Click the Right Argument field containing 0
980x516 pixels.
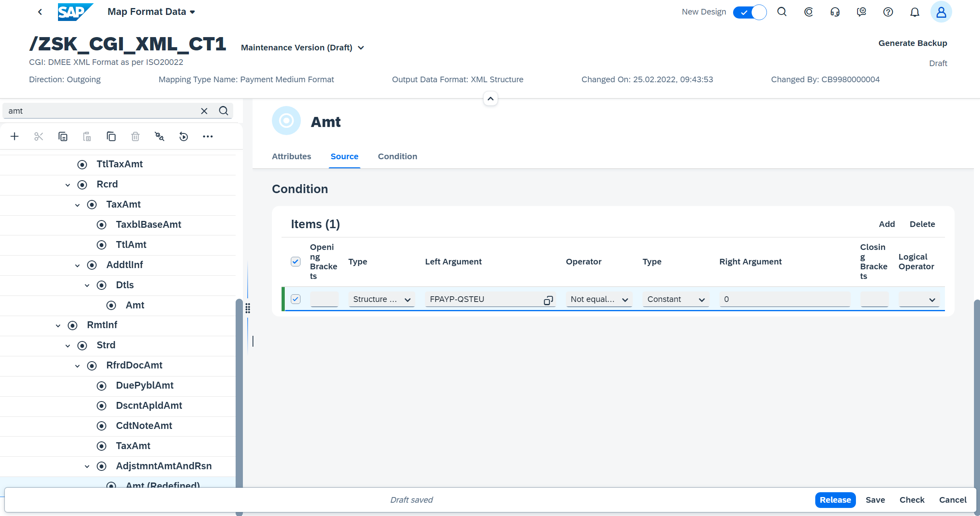(785, 300)
